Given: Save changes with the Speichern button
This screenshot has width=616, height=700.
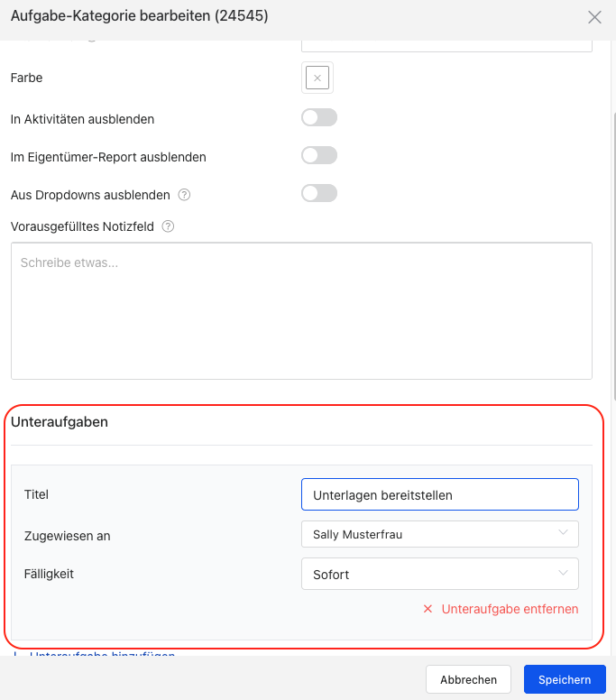Looking at the screenshot, I should pos(565,679).
